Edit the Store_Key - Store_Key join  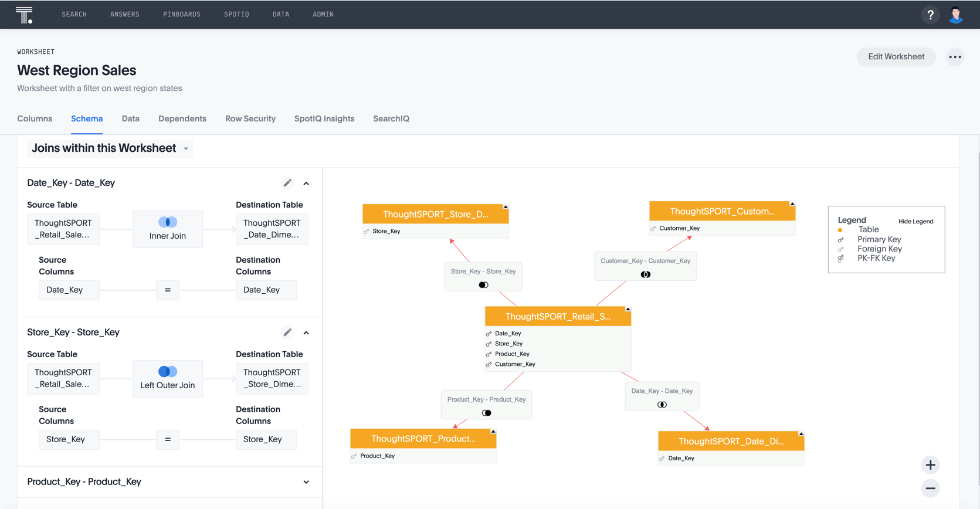tap(287, 332)
